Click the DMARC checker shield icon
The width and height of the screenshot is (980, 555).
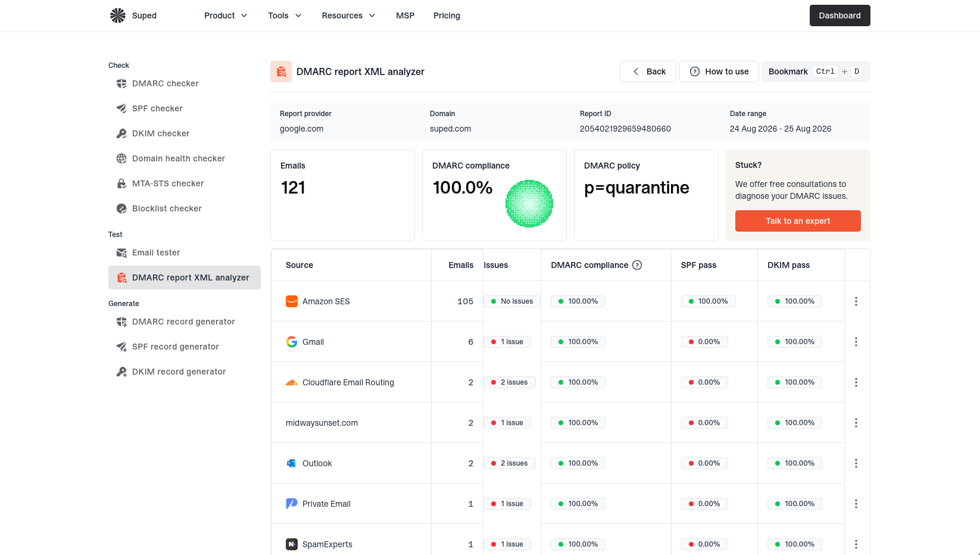coord(121,83)
